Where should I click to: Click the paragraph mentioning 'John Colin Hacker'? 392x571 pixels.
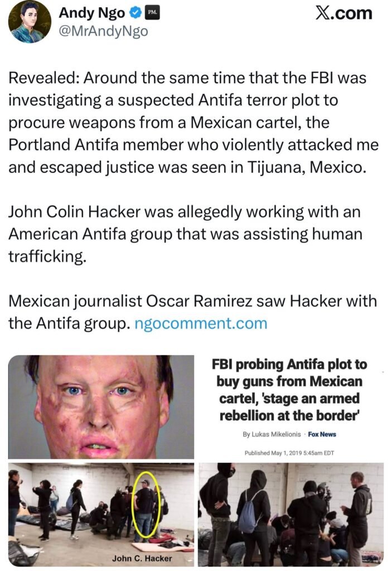(x=185, y=234)
